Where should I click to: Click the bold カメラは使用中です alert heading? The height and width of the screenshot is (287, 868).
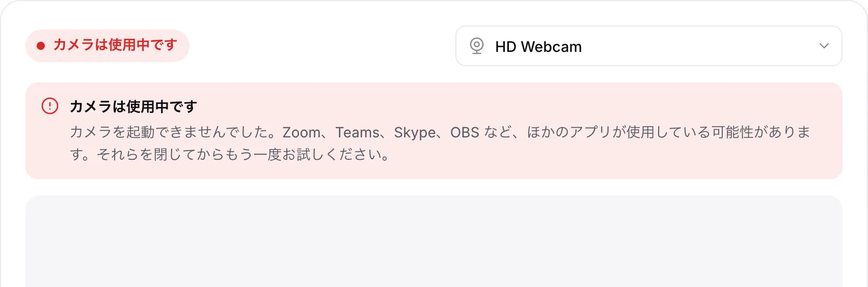click(133, 106)
